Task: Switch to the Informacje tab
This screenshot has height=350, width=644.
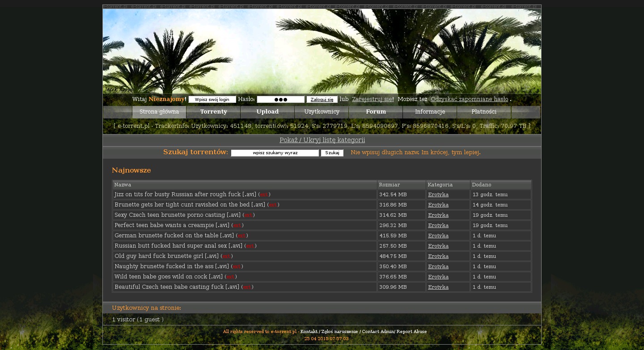Action: (x=430, y=112)
